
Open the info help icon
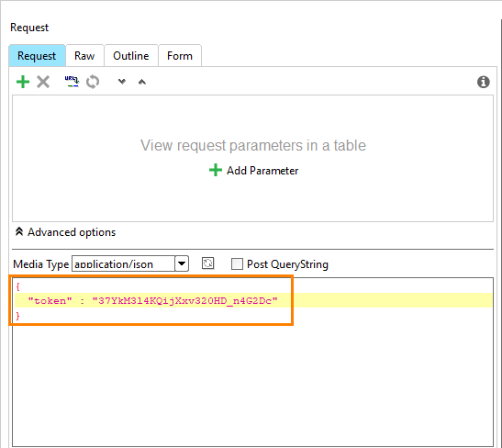(x=483, y=82)
